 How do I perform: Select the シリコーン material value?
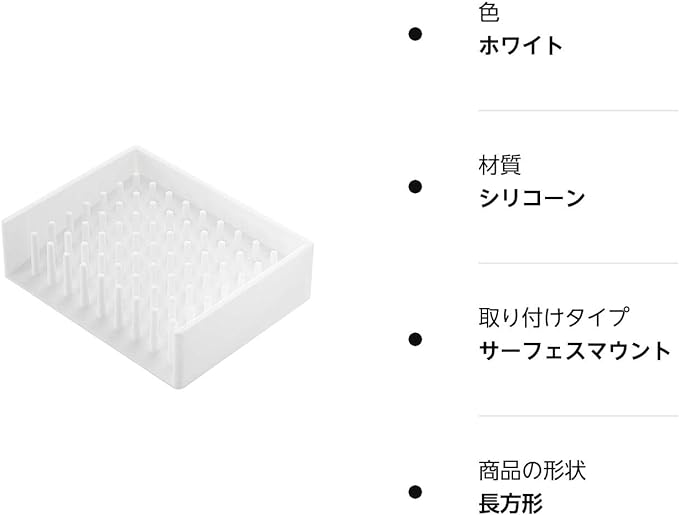(x=532, y=198)
